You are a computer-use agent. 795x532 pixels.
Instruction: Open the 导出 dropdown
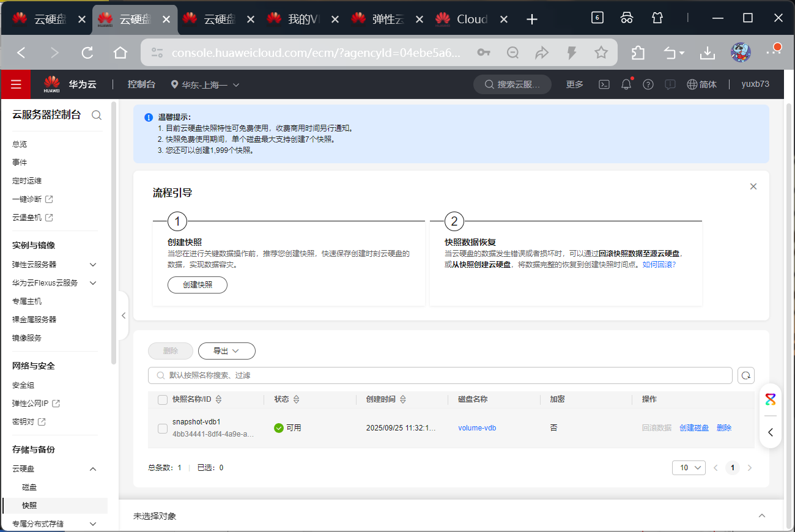pyautogui.click(x=226, y=351)
